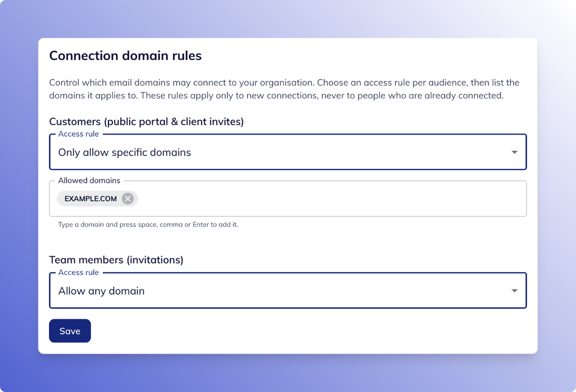The image size is (576, 392).
Task: Click the "Team members (invitations)" heading
Action: point(116,260)
